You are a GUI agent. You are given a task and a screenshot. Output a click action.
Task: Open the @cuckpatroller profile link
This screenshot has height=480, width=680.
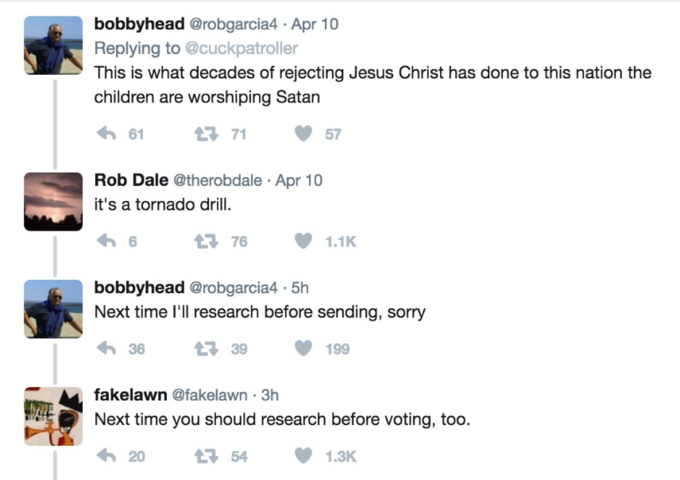[x=242, y=49]
